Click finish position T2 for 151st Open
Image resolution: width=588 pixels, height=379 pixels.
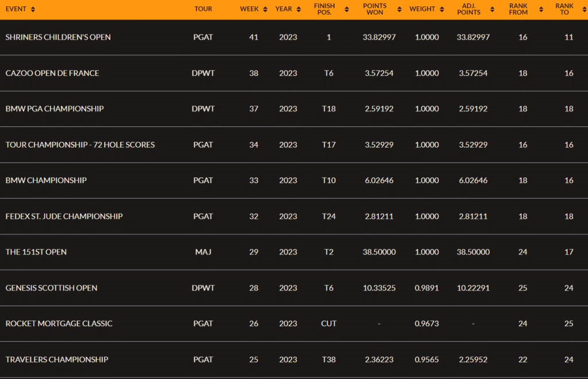click(x=329, y=252)
